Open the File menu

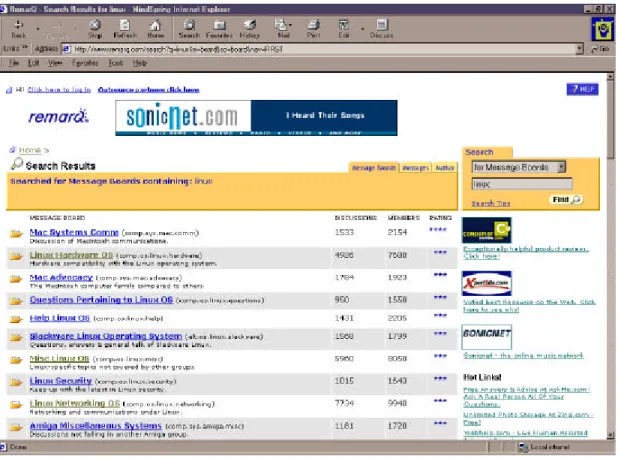(14, 63)
